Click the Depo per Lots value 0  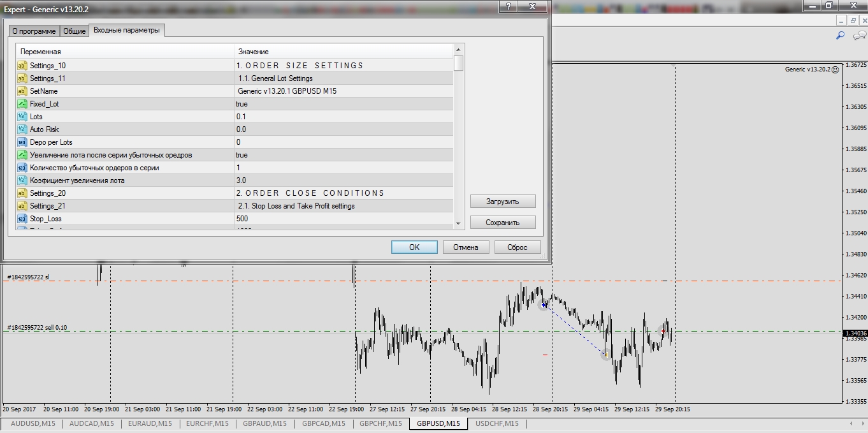[344, 142]
